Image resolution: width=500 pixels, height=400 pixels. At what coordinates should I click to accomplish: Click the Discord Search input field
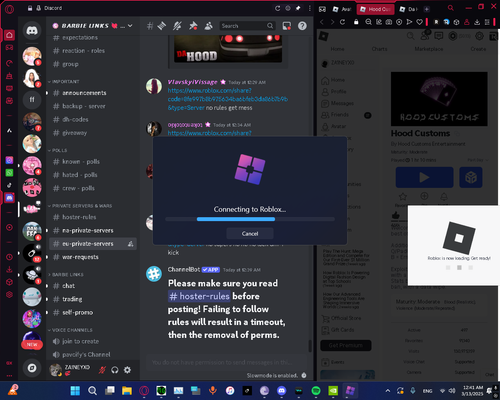pos(247,26)
